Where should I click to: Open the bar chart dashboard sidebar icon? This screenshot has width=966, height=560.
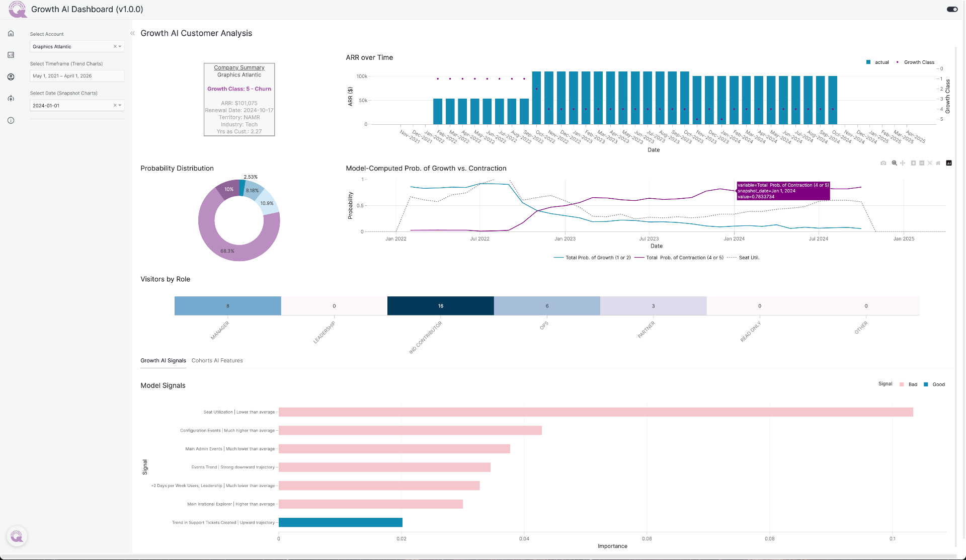click(x=11, y=55)
